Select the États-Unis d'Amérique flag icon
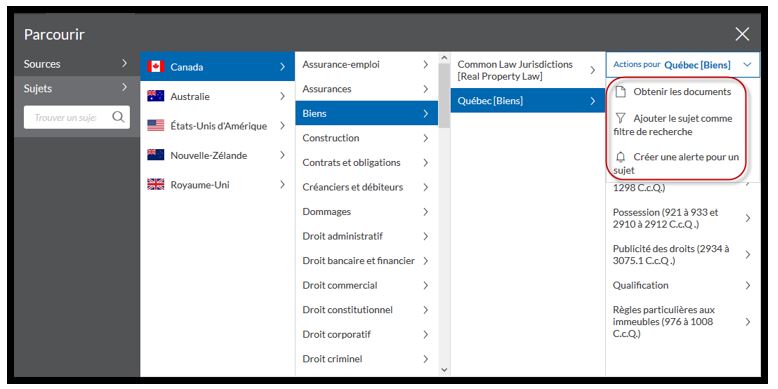This screenshot has width=778, height=389. pos(155,126)
